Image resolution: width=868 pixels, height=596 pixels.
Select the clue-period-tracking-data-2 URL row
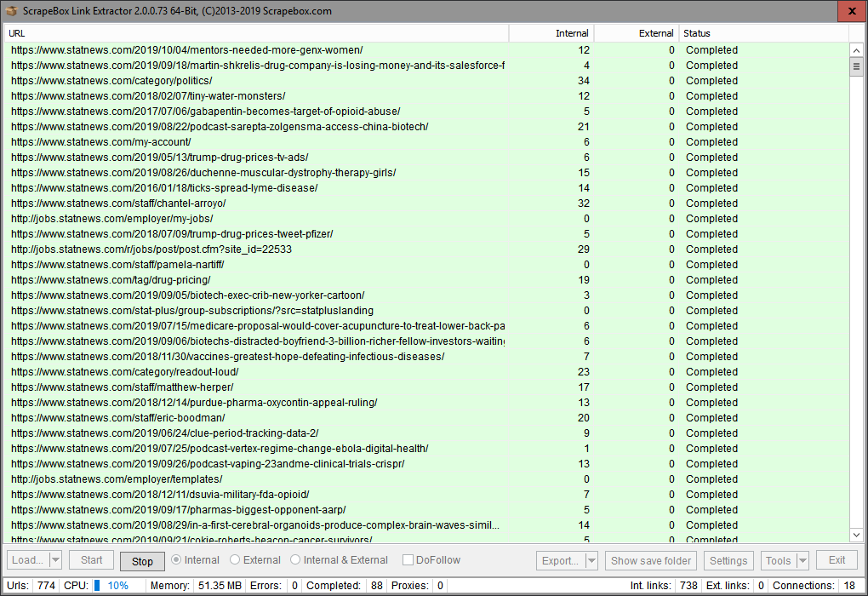pyautogui.click(x=426, y=433)
